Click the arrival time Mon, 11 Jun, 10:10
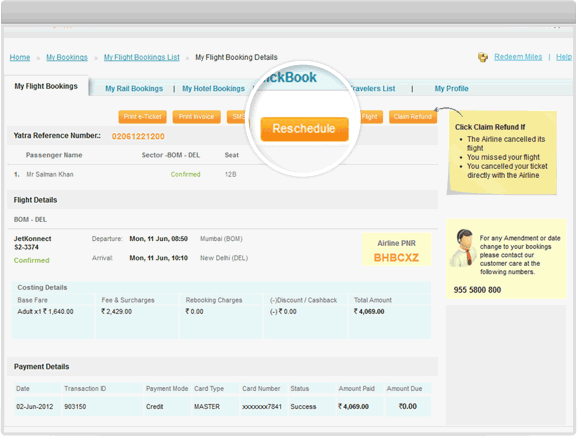This screenshot has width=577, height=436. pos(159,258)
